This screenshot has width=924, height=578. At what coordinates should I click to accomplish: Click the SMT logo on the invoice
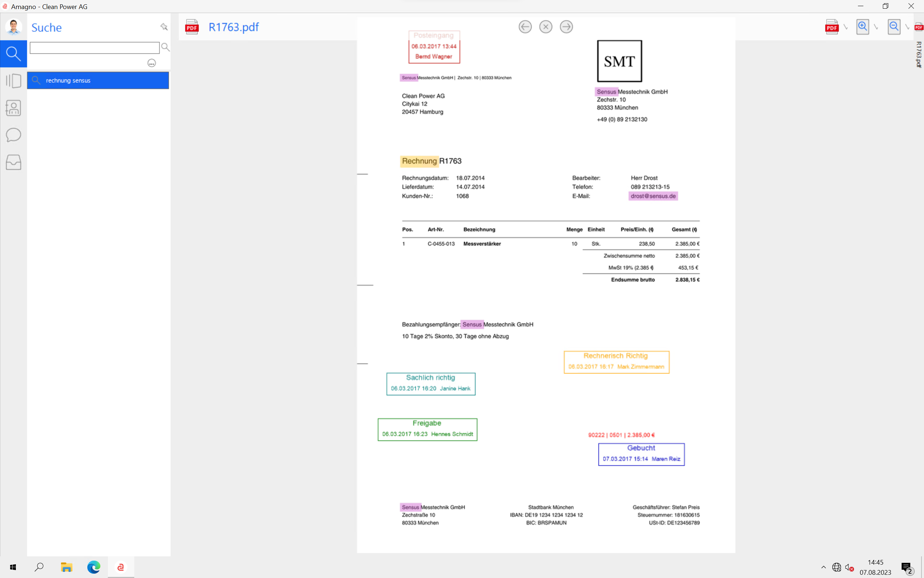coord(619,61)
